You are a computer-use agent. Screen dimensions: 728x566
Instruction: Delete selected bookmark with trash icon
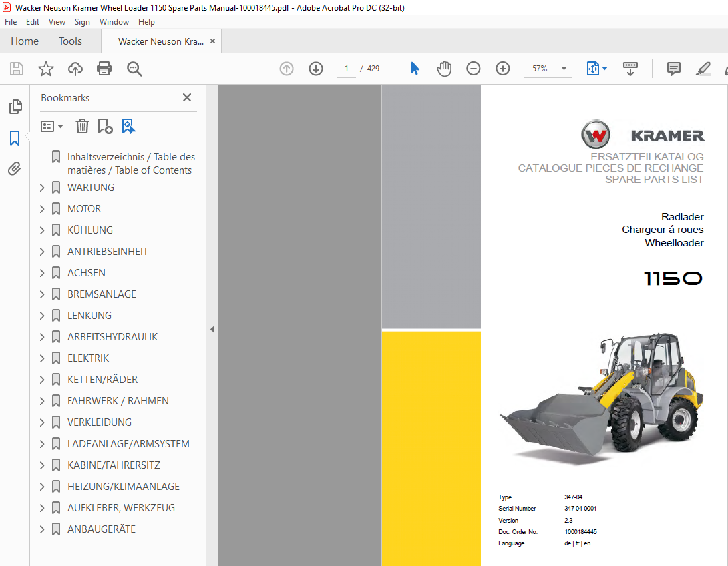pyautogui.click(x=82, y=126)
